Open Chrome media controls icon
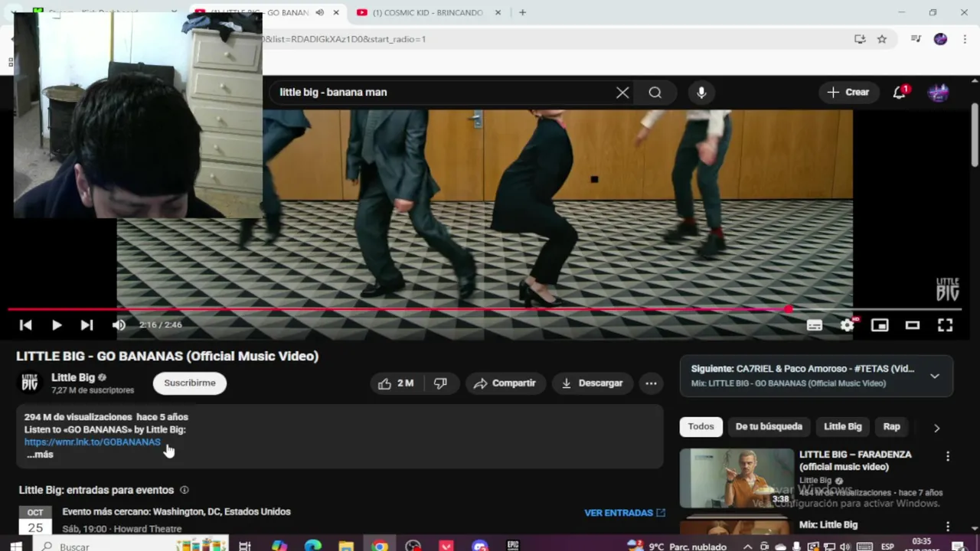 click(x=916, y=39)
